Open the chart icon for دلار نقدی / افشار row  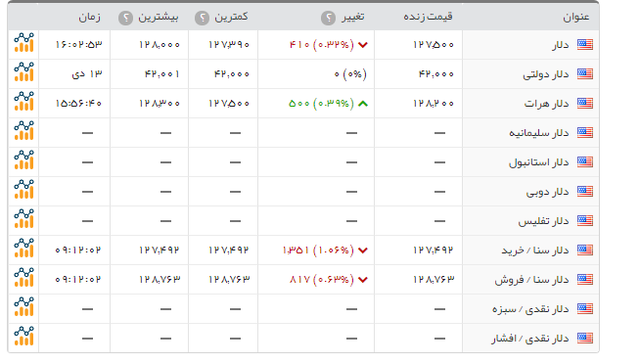pyautogui.click(x=23, y=337)
